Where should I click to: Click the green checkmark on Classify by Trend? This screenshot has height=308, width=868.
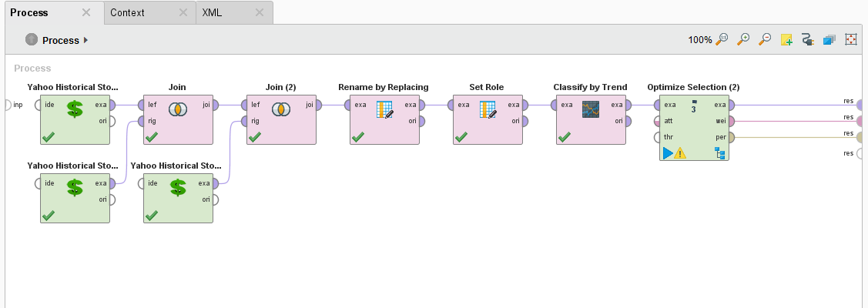pos(565,136)
